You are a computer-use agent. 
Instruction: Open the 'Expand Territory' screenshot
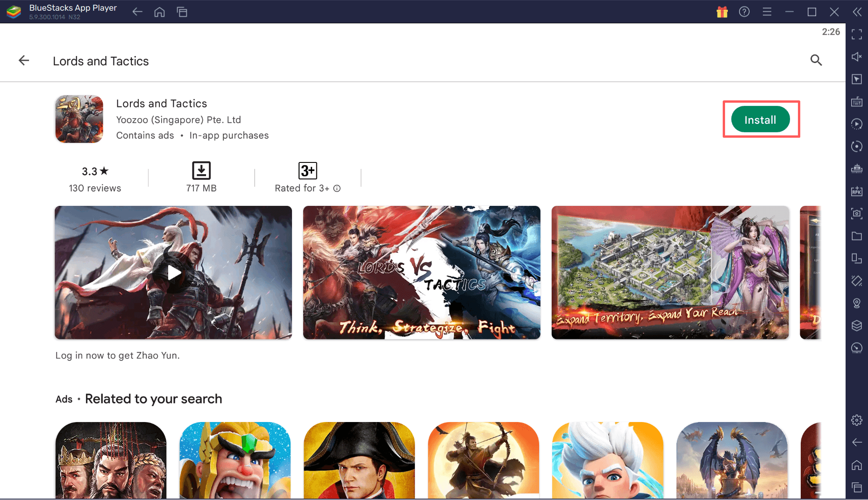point(670,273)
